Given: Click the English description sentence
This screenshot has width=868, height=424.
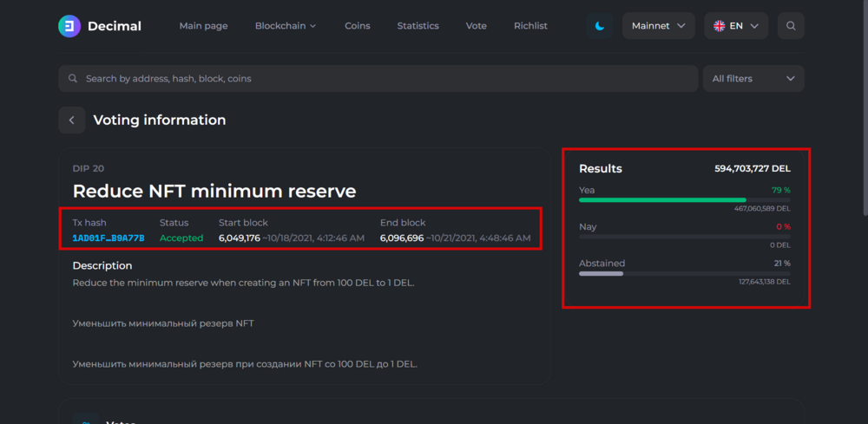Looking at the screenshot, I should (244, 283).
